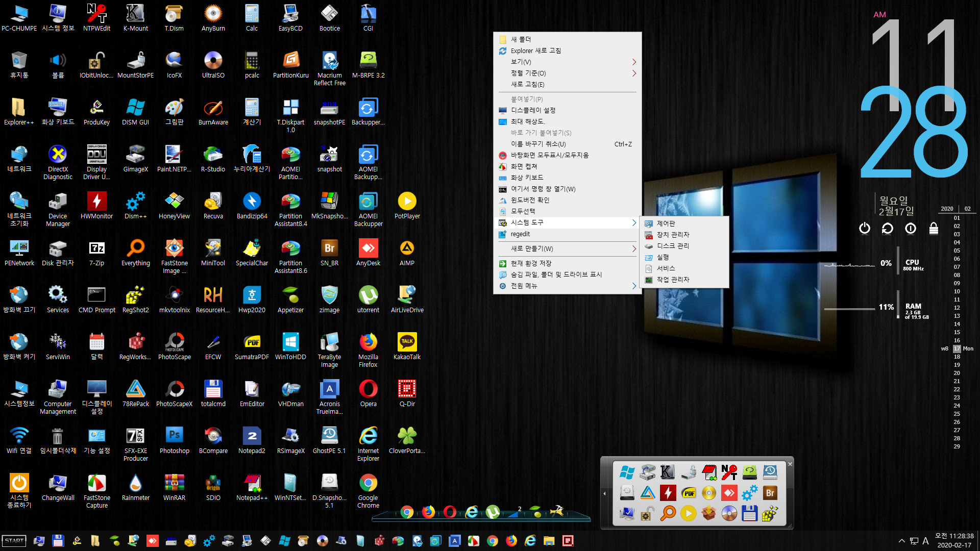
Task: Click the START button on taskbar
Action: [14, 541]
